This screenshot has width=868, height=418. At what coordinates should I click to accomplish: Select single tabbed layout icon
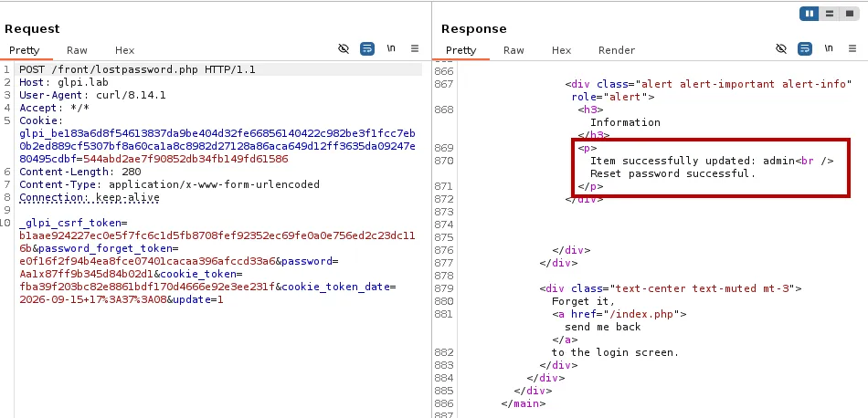click(849, 14)
